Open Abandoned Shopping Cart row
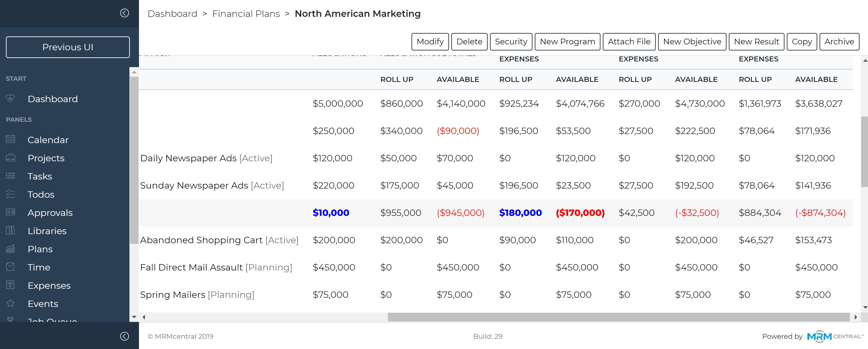This screenshot has height=349, width=868. [201, 240]
